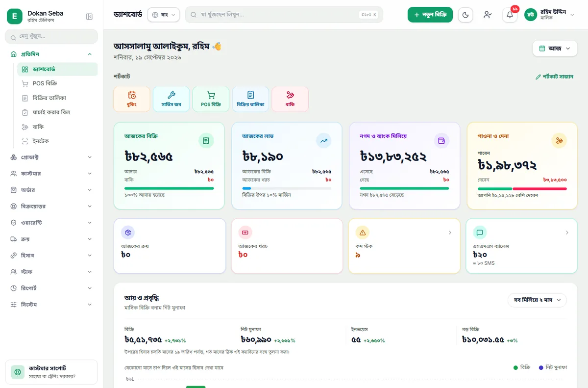
Task: Expand the হিসাব sidebar section
Action: tap(51, 256)
